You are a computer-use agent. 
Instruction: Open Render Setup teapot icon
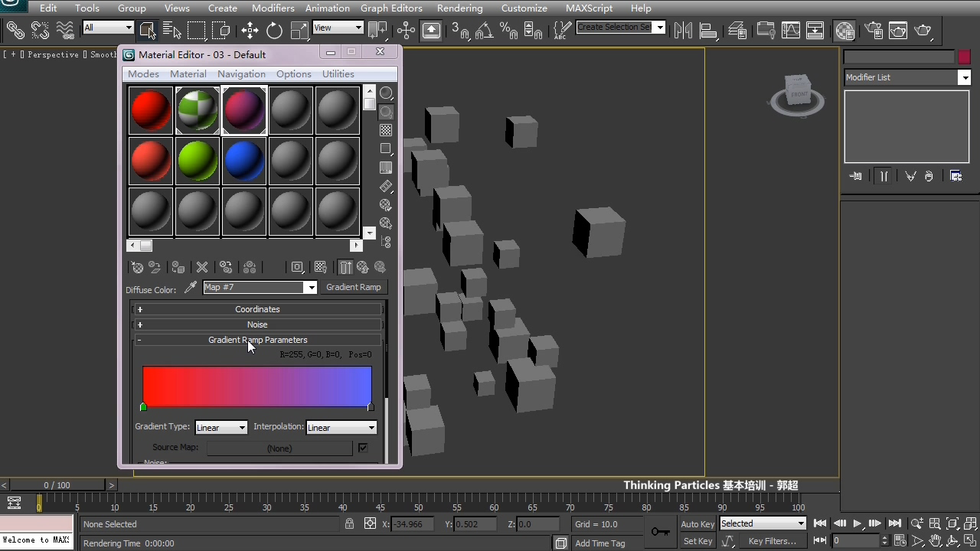click(x=874, y=31)
